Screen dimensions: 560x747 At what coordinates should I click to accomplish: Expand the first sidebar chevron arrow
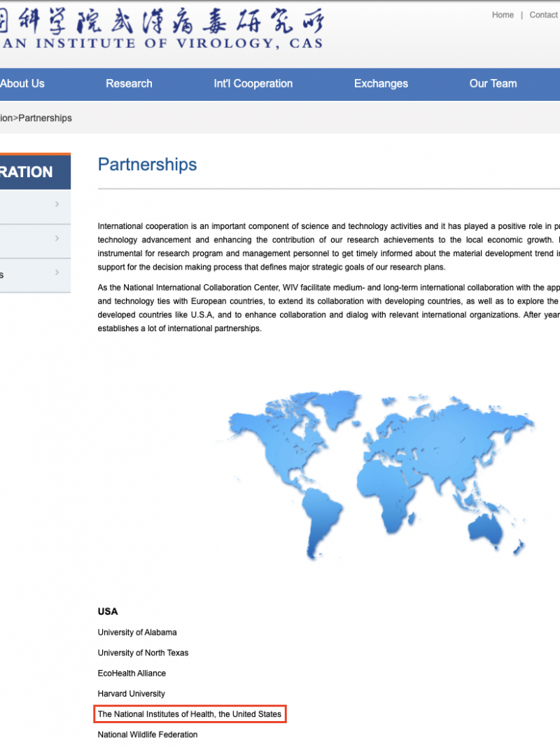pyautogui.click(x=57, y=204)
